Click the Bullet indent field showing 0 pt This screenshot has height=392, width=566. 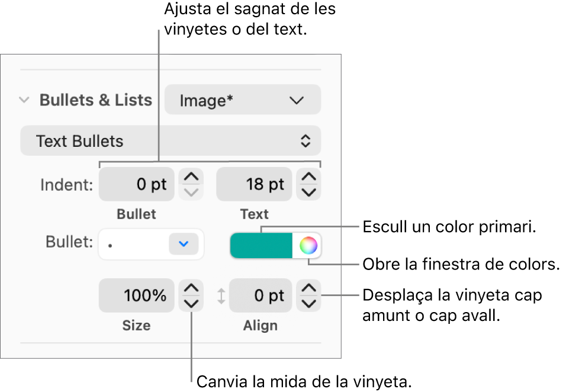click(136, 184)
